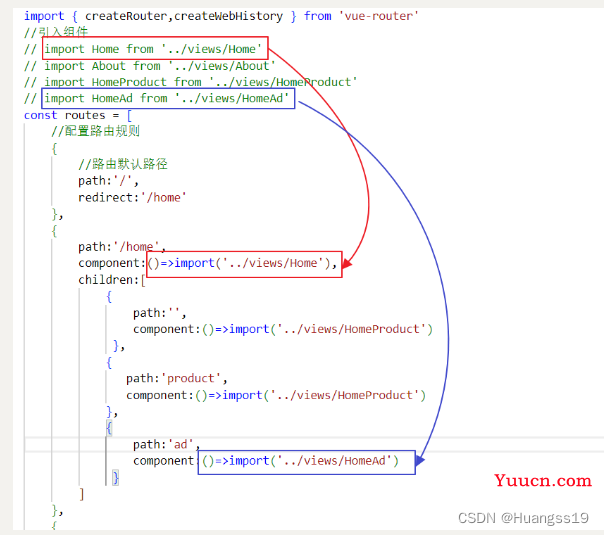Click the line path:'/',

click(x=108, y=181)
